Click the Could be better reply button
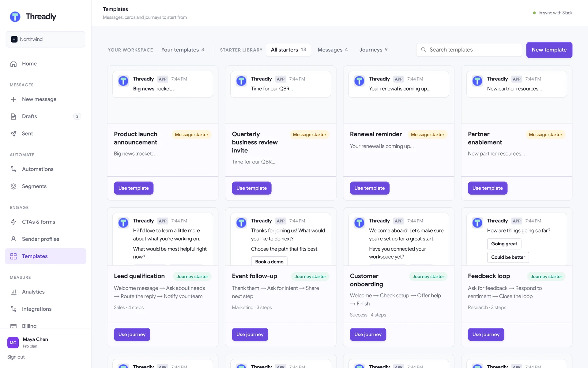The height and width of the screenshot is (368, 588). [x=508, y=257]
